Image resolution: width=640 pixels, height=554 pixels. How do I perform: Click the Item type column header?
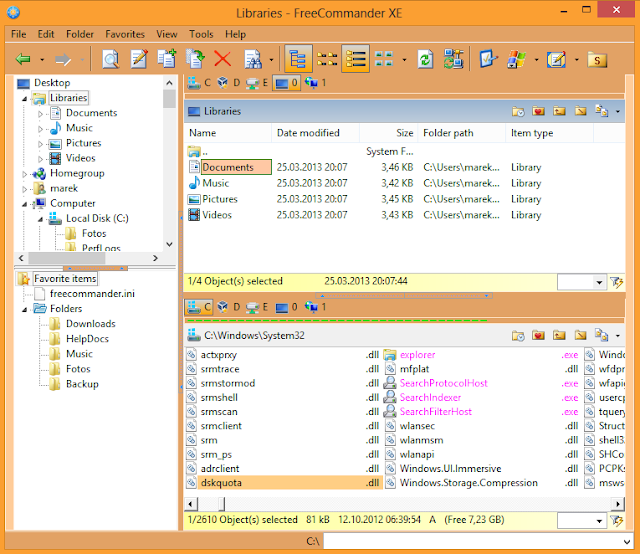550,133
